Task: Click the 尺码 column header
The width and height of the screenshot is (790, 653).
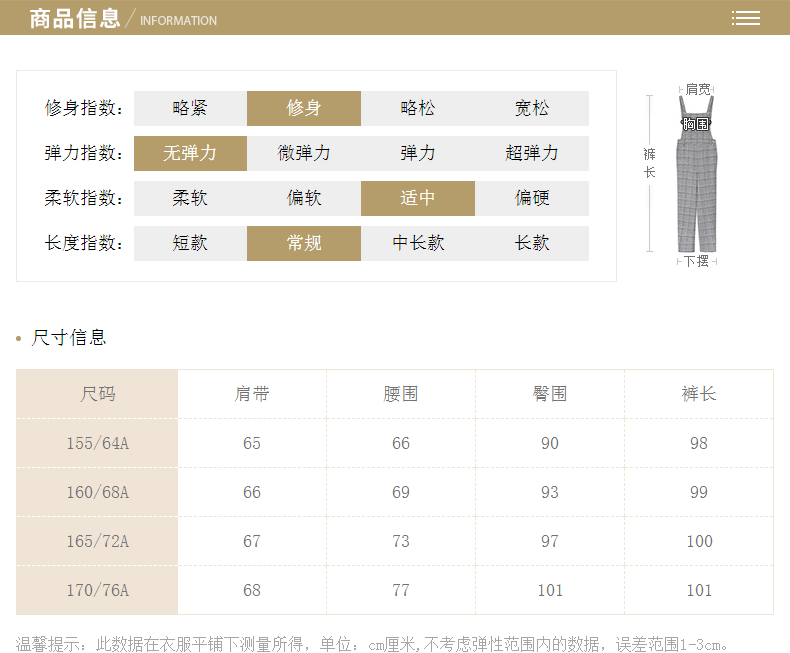Action: click(98, 394)
